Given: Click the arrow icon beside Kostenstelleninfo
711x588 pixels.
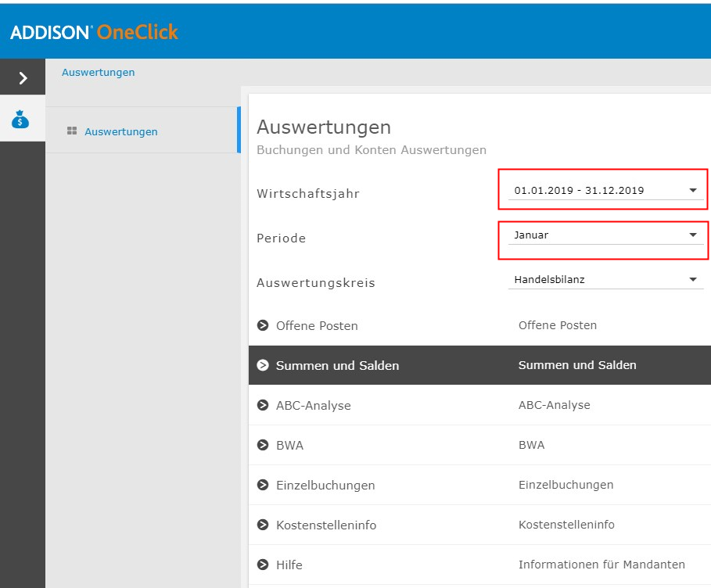Looking at the screenshot, I should coord(263,525).
